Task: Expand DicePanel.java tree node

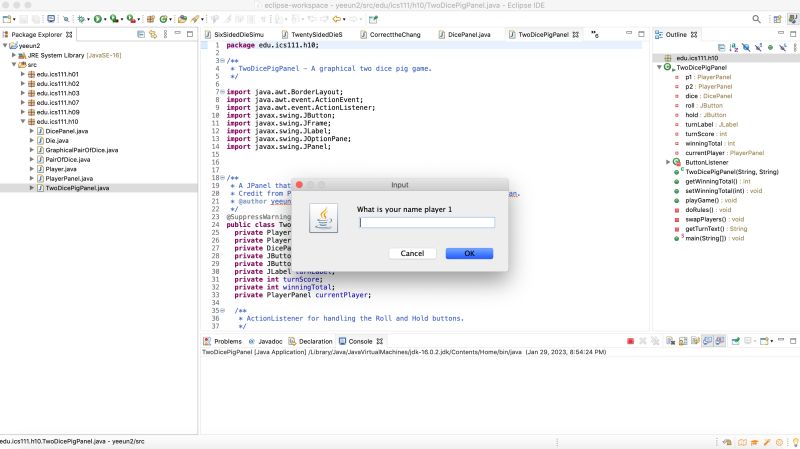Action: coord(32,131)
